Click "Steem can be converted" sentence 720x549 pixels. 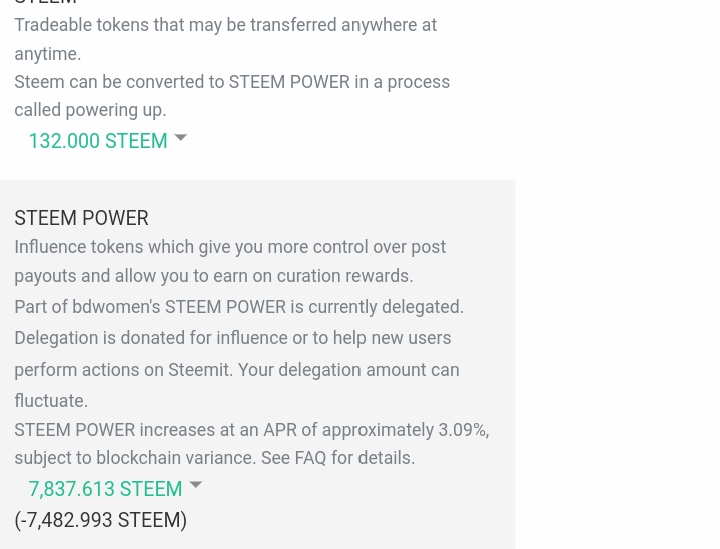232,82
